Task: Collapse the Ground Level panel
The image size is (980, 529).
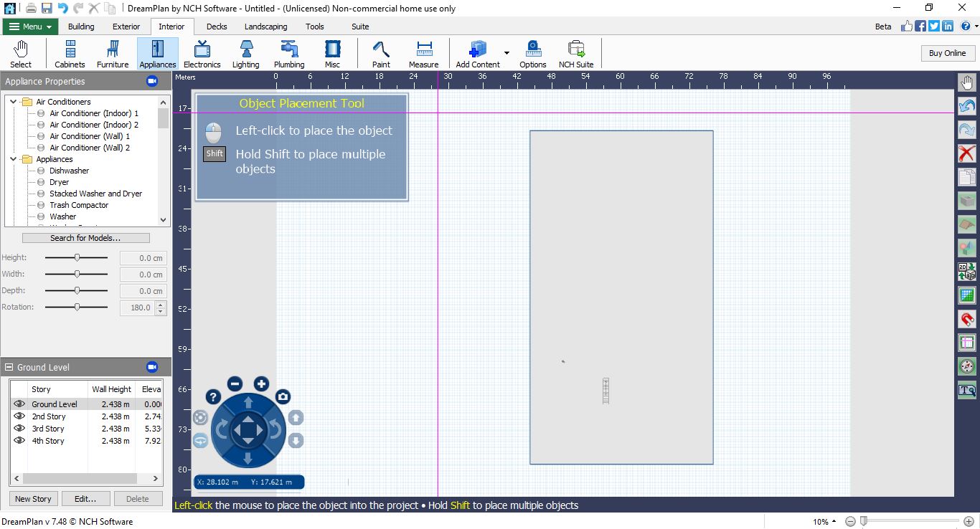Action: coord(9,367)
